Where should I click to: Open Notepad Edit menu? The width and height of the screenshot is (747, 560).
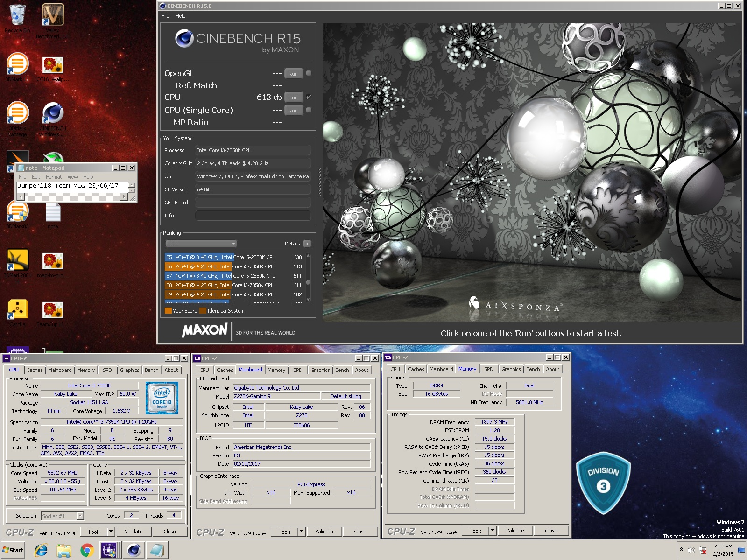tap(36, 177)
